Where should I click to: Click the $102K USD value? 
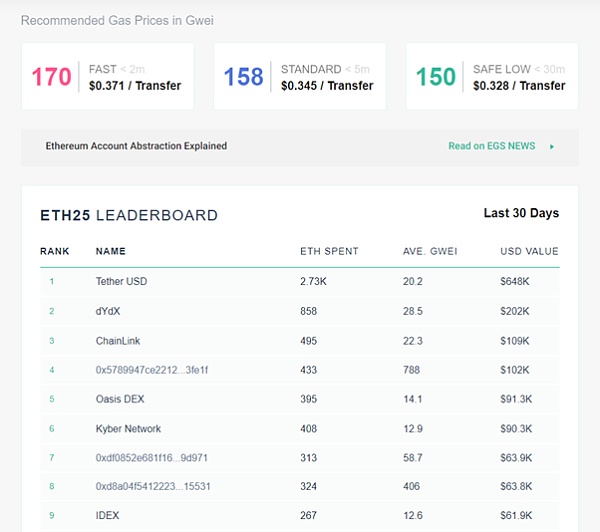(x=515, y=370)
